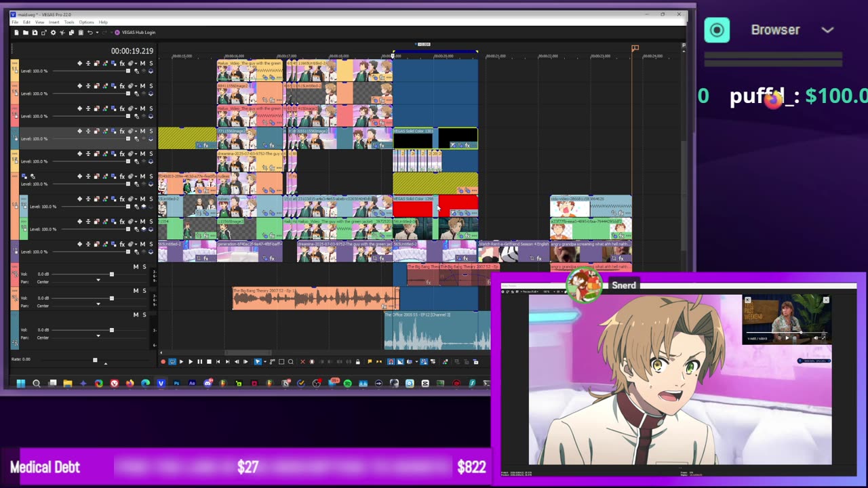Screen dimensions: 868x488
Task: Open the Edit tool dropdown arrow
Action: point(265,362)
